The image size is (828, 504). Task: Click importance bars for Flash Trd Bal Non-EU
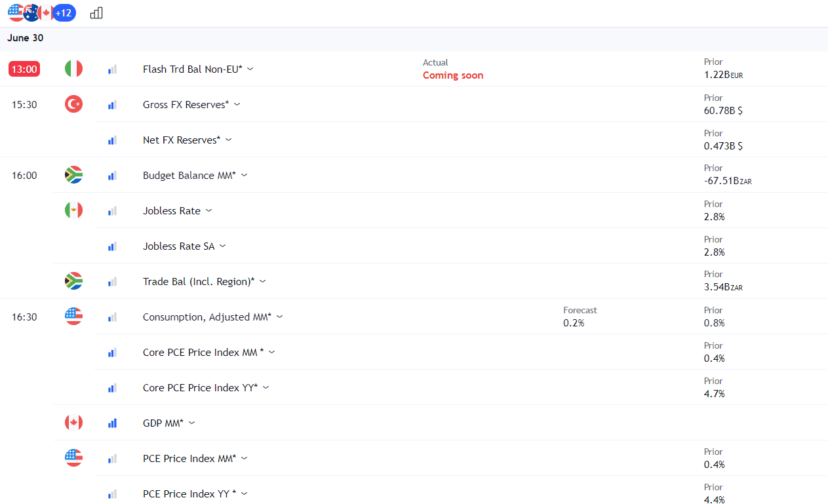(112, 69)
